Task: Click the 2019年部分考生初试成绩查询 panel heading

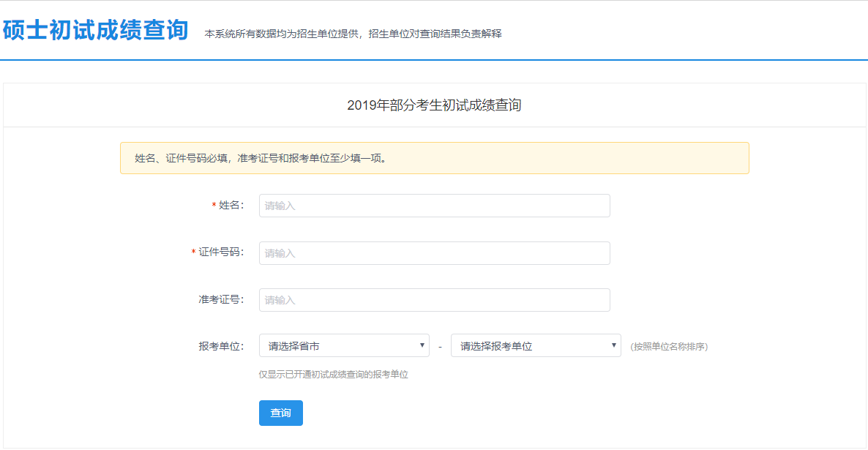Action: coord(434,105)
